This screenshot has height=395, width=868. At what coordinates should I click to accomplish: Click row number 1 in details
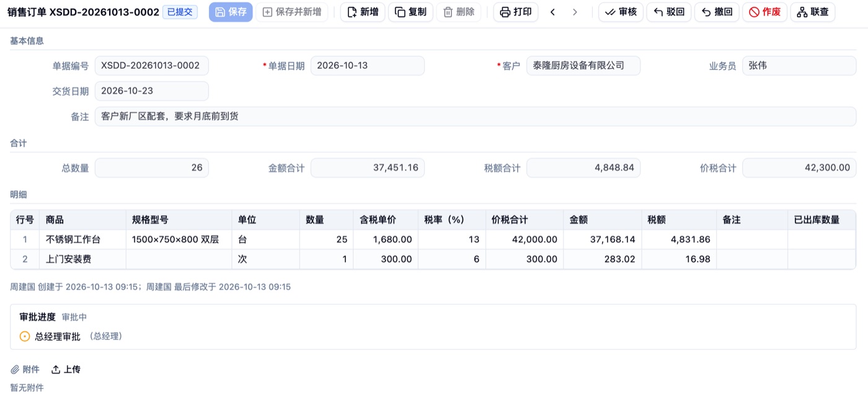[25, 239]
